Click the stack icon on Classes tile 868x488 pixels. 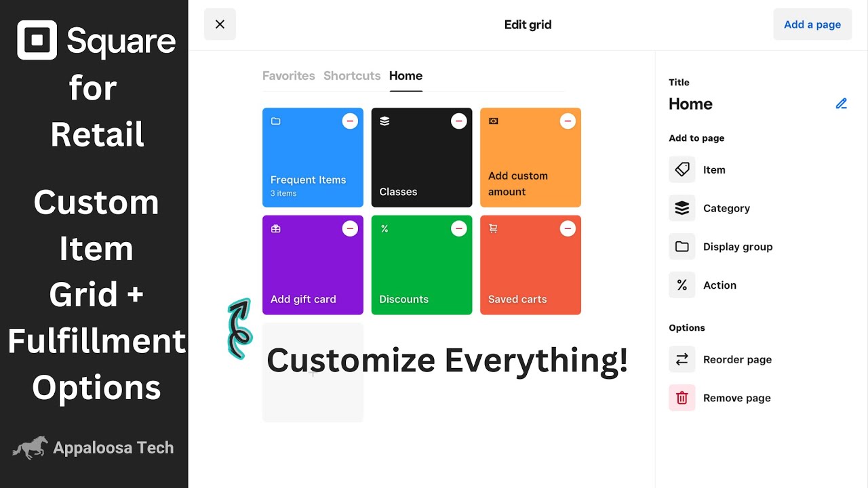click(384, 121)
